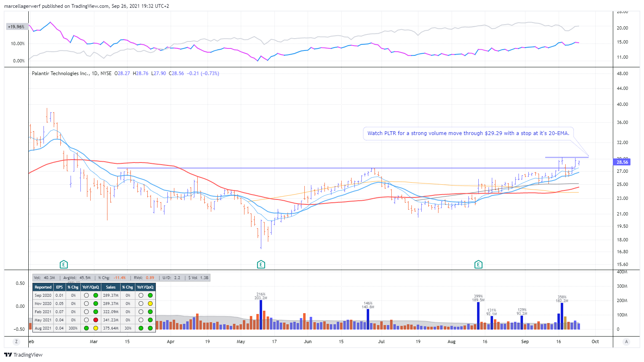Screen dimensions: 644x362
Task: Select the 'Watch PLTR' annotation callout
Action: (x=468, y=133)
